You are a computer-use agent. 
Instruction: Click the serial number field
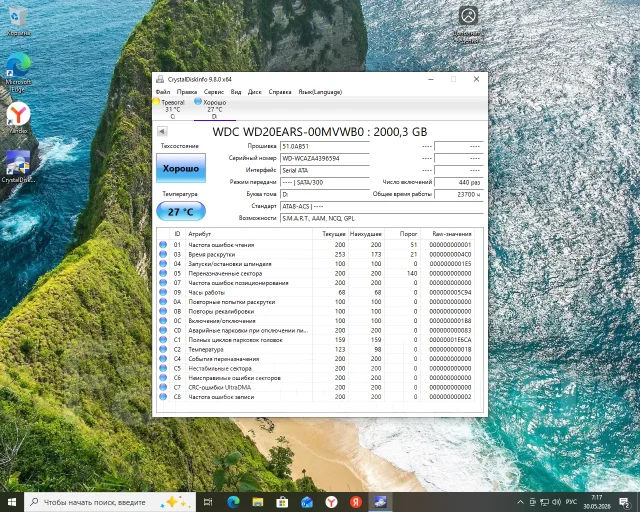pos(324,158)
